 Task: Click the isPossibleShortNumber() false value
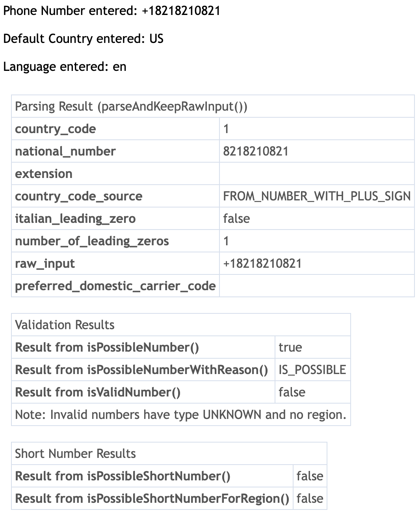[x=310, y=476]
